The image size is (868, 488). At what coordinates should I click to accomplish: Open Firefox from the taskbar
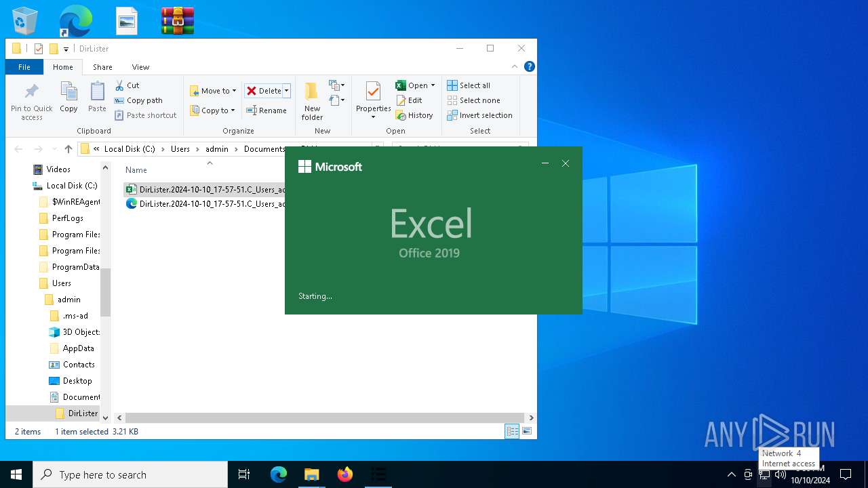tap(345, 474)
